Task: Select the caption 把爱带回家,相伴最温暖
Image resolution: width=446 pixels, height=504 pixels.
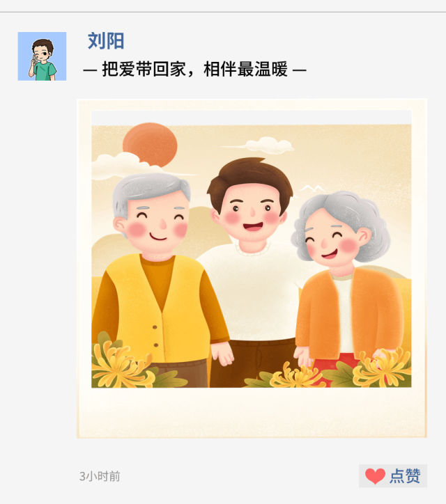Action: tap(194, 69)
